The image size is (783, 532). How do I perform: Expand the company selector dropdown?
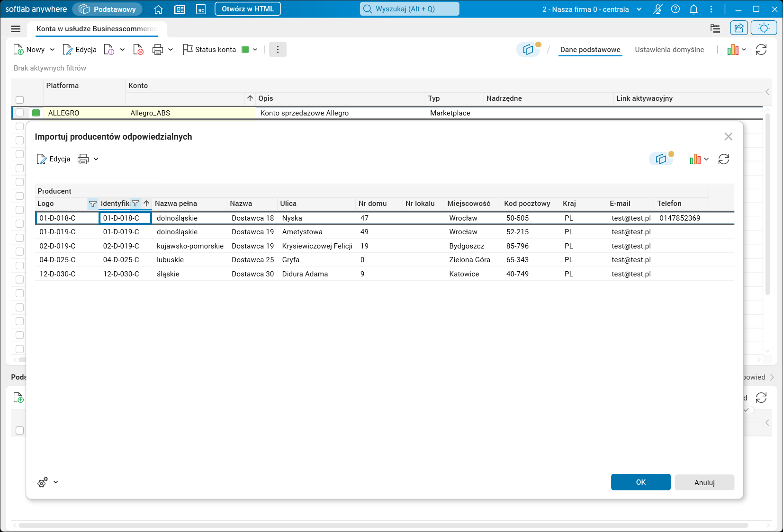pyautogui.click(x=639, y=9)
